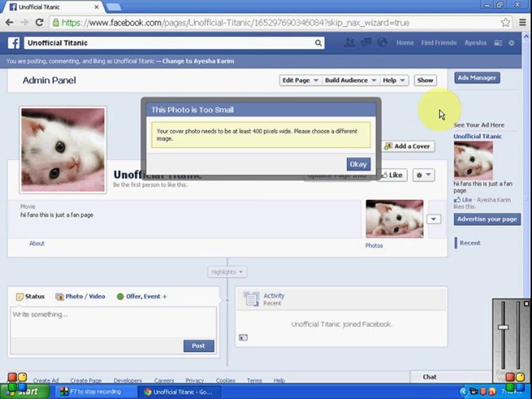Click green padlock in address bar

[55, 23]
